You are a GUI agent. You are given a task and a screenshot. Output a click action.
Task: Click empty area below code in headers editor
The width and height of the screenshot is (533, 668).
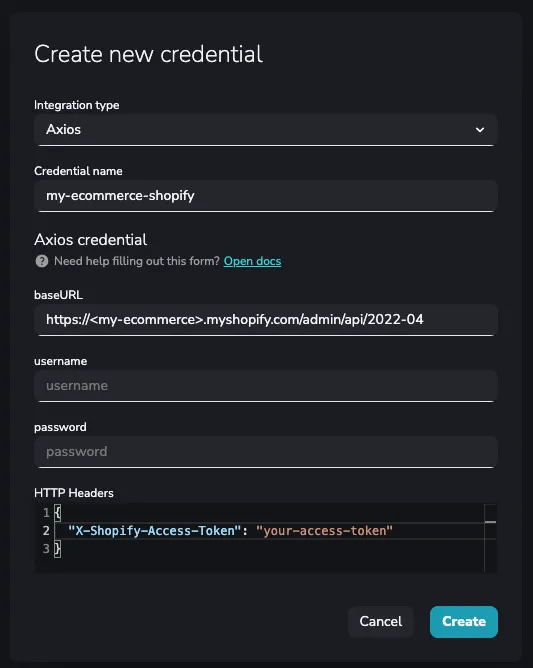[264, 564]
